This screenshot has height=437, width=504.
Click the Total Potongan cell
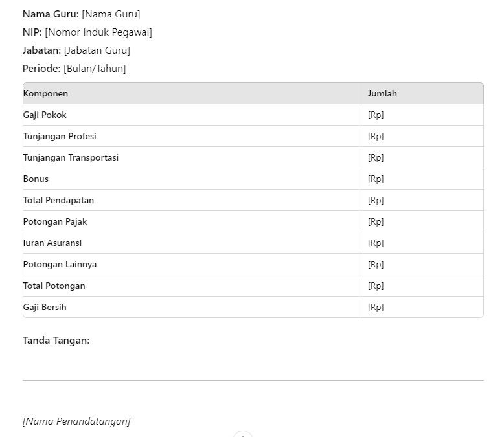[191, 286]
